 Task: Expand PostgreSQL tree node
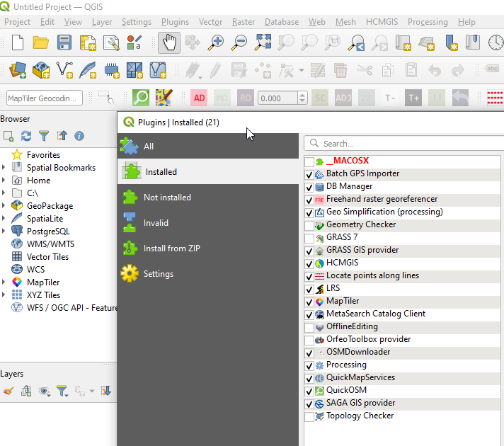click(x=4, y=231)
